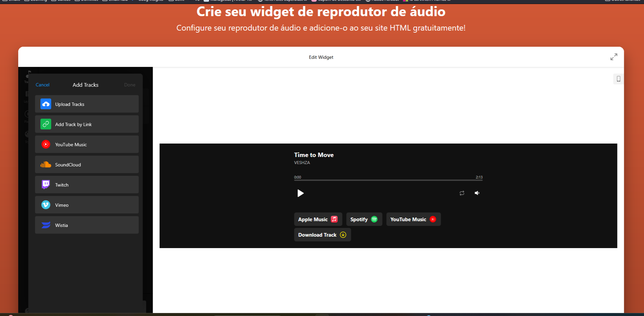Select YouTube Music as track source

[x=87, y=144]
